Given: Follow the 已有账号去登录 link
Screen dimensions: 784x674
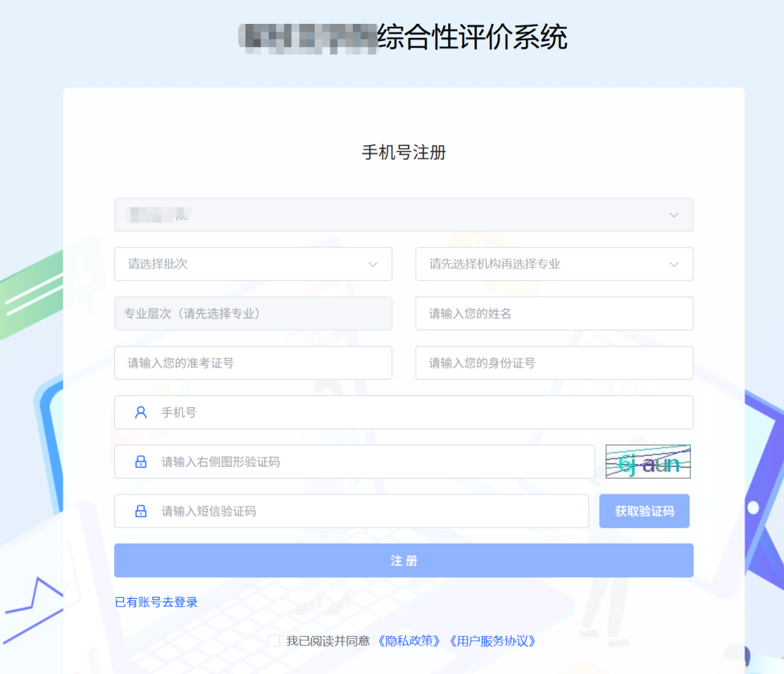Looking at the screenshot, I should [156, 602].
